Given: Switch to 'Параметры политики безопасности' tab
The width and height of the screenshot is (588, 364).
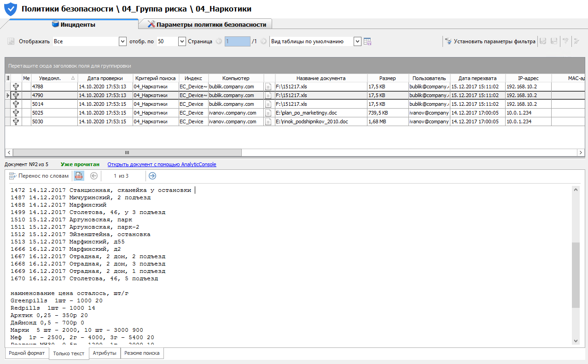Looking at the screenshot, I should coord(206,24).
